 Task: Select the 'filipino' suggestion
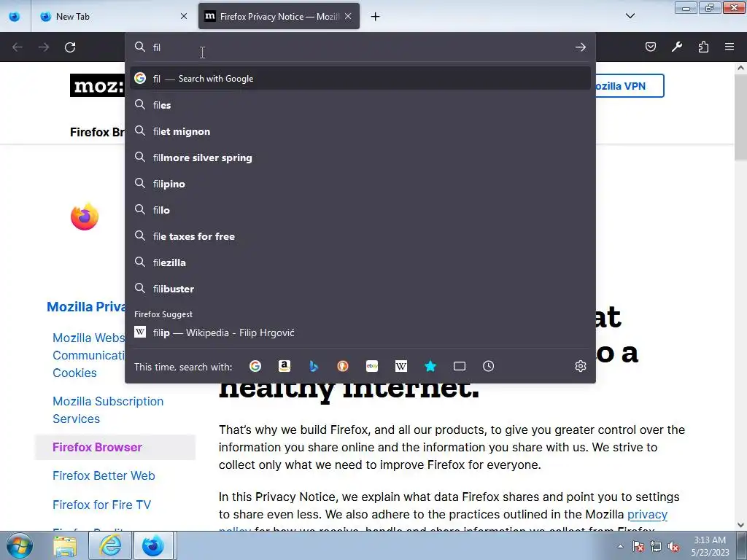click(x=360, y=184)
